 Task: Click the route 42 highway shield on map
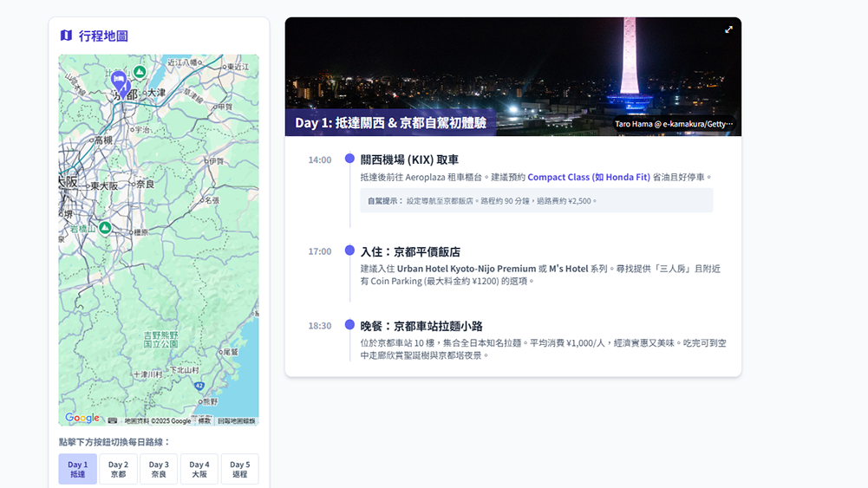tap(199, 386)
